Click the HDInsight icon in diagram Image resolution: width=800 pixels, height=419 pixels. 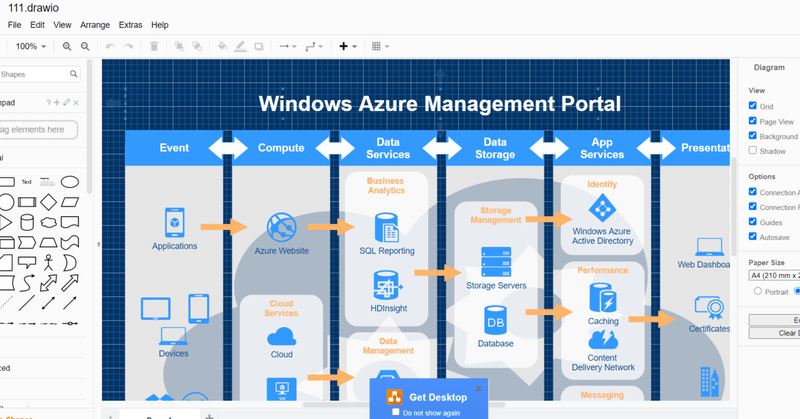(x=388, y=286)
